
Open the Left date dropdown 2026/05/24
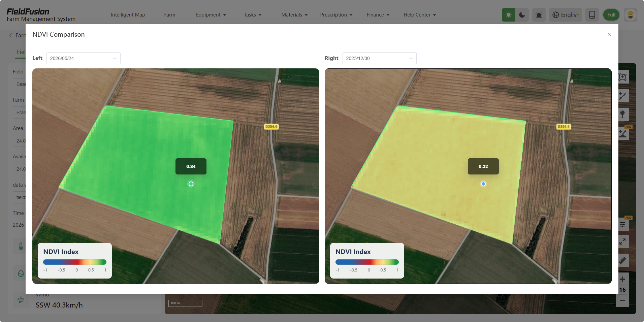point(84,58)
